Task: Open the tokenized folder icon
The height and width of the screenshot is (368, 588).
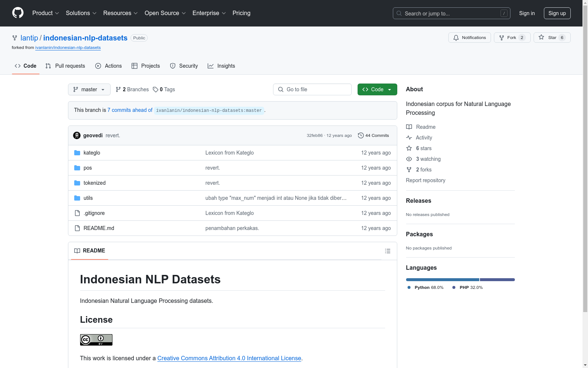Action: coord(77,183)
